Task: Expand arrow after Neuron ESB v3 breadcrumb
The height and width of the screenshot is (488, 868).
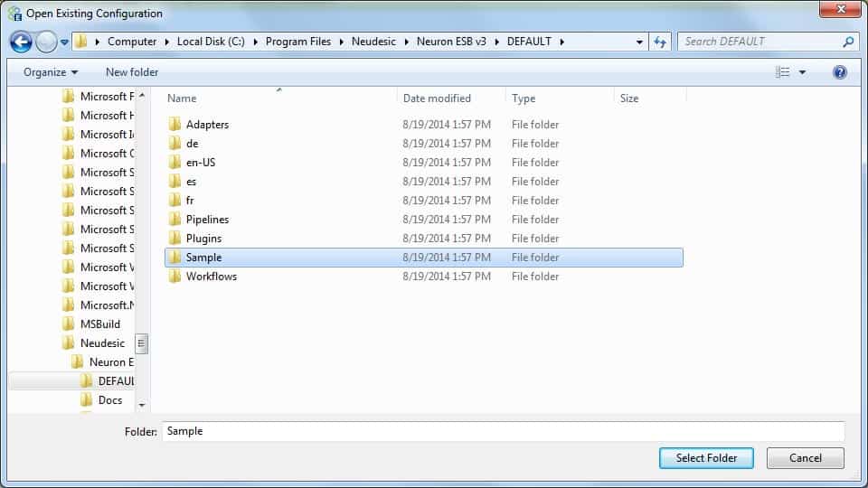Action: pos(496,42)
